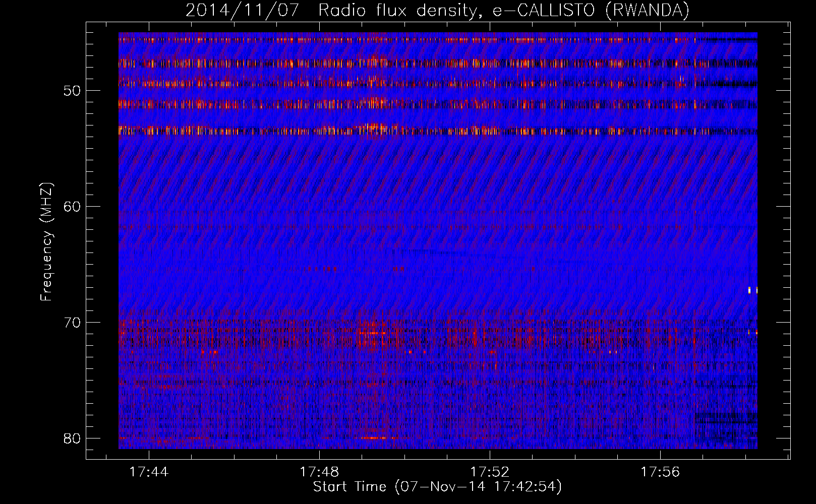Image resolution: width=816 pixels, height=504 pixels.
Task: Click the 17:56 time tick label
Action: [660, 472]
